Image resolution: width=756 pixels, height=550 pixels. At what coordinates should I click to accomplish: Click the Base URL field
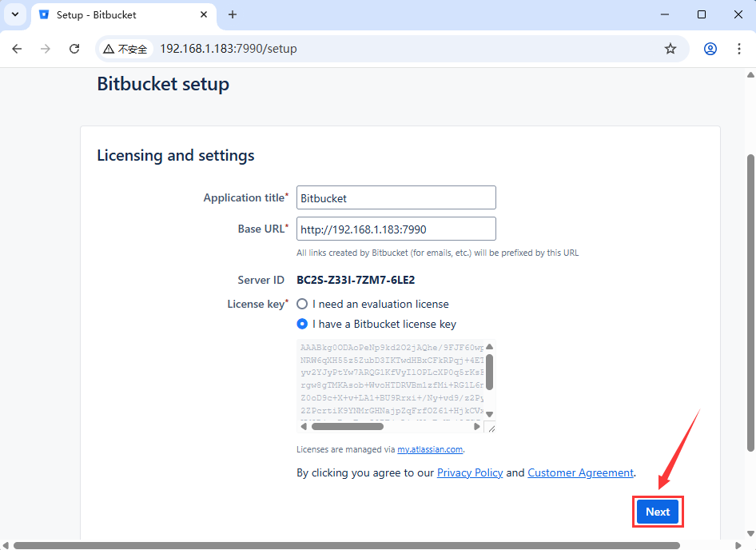(x=396, y=229)
